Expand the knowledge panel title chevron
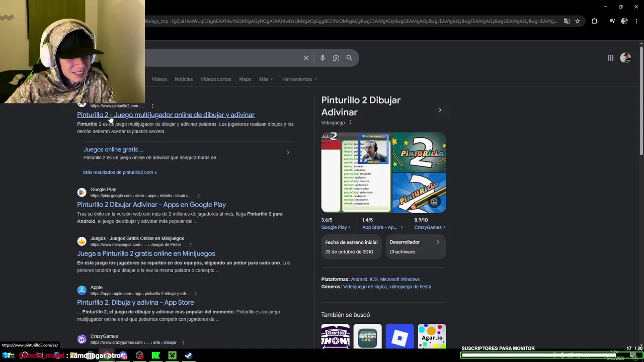Screen dimensions: 644x362 (440, 110)
